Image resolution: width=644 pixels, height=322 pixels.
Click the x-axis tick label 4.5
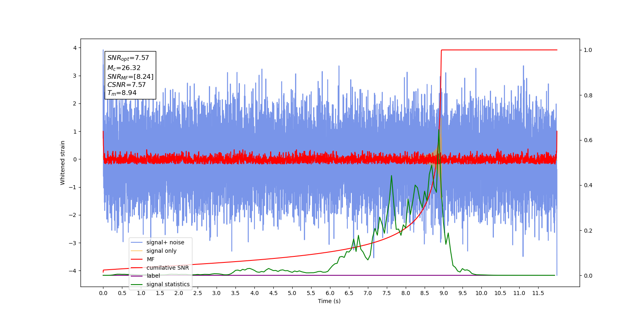(x=273, y=293)
